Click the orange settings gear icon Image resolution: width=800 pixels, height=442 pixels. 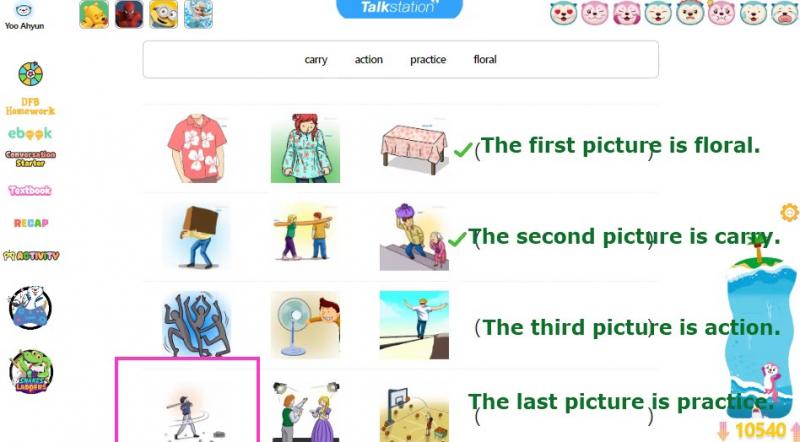tap(789, 212)
